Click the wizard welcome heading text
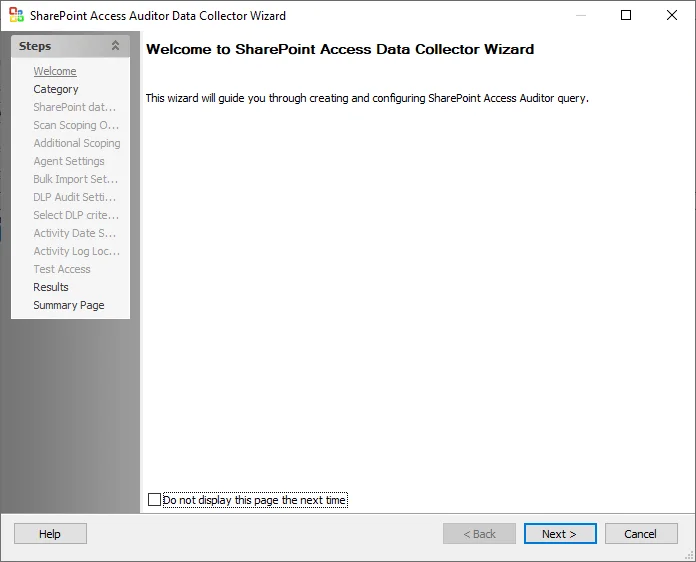696x562 pixels. point(340,49)
